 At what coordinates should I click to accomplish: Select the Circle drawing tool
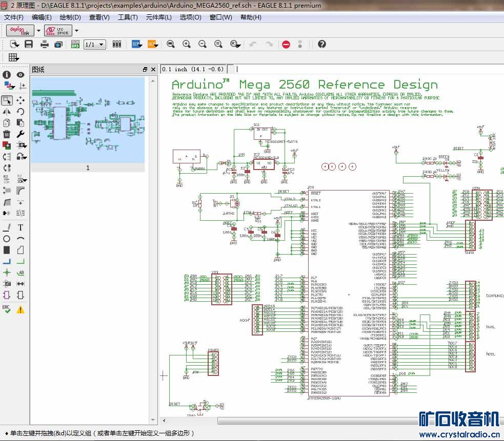(7, 239)
